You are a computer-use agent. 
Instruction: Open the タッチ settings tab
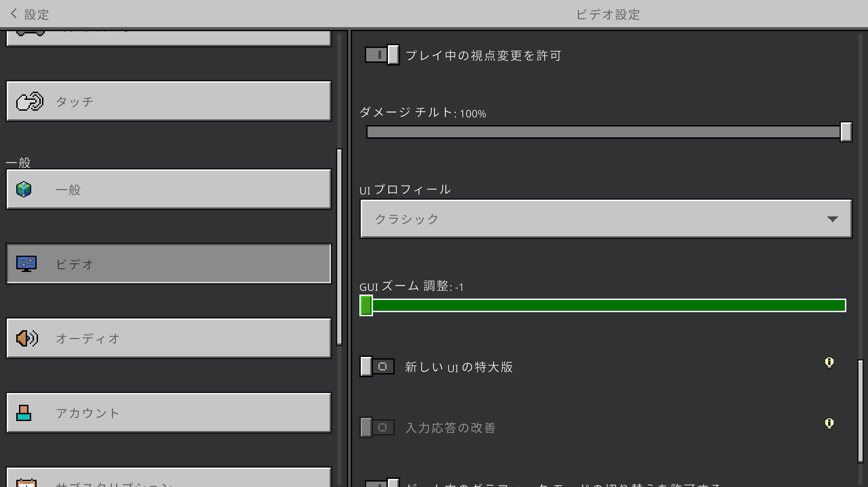[169, 101]
